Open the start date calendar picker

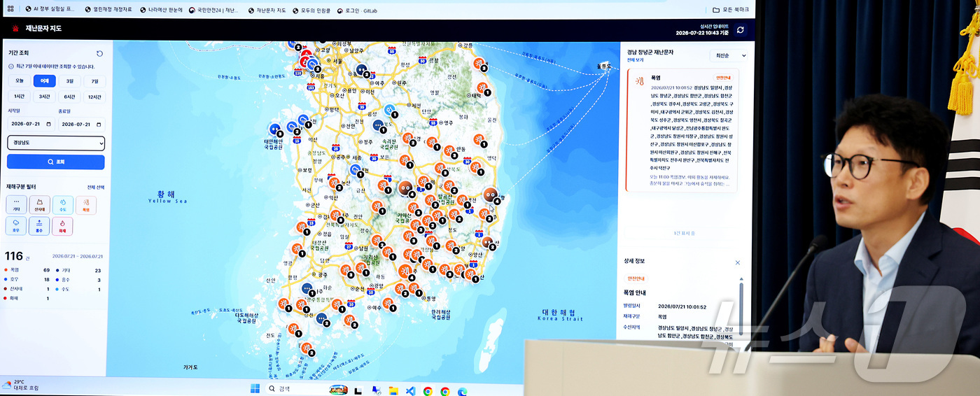[x=48, y=124]
